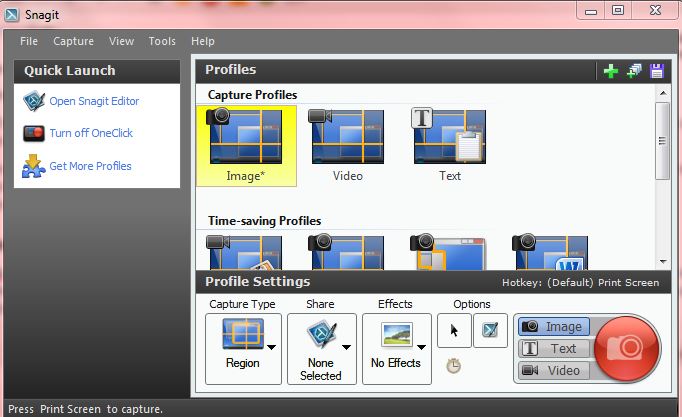The image size is (682, 417).
Task: Open the Tools menu
Action: click(162, 41)
